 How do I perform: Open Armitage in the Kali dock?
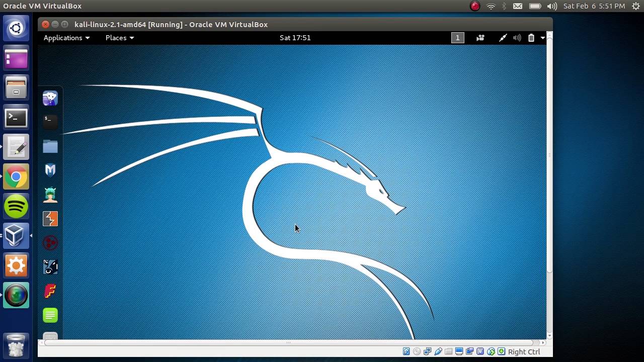[50, 194]
